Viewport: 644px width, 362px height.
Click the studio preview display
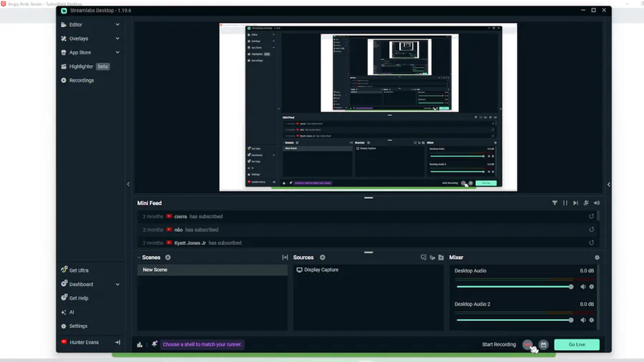pyautogui.click(x=369, y=107)
